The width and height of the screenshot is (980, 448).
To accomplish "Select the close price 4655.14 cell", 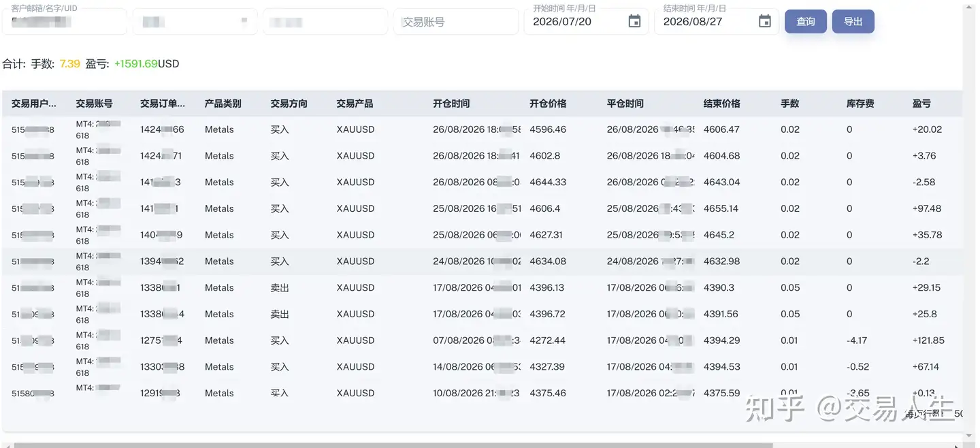I will [x=721, y=208].
